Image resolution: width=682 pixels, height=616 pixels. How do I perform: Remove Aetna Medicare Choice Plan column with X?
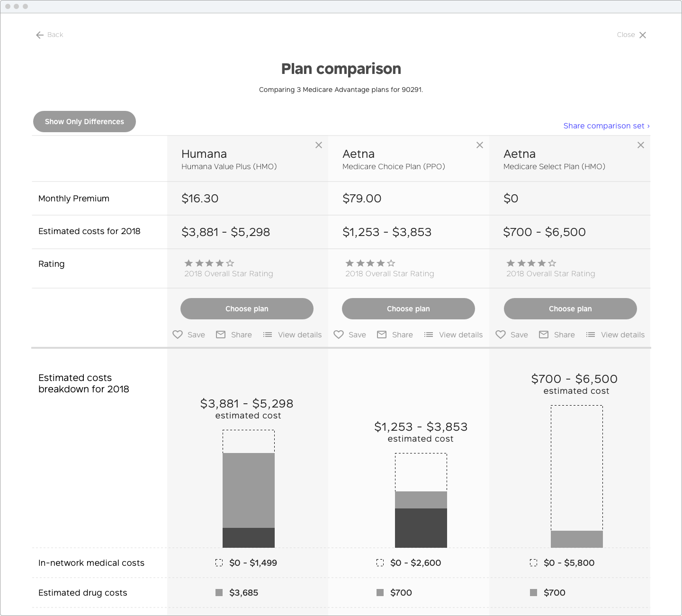[480, 145]
